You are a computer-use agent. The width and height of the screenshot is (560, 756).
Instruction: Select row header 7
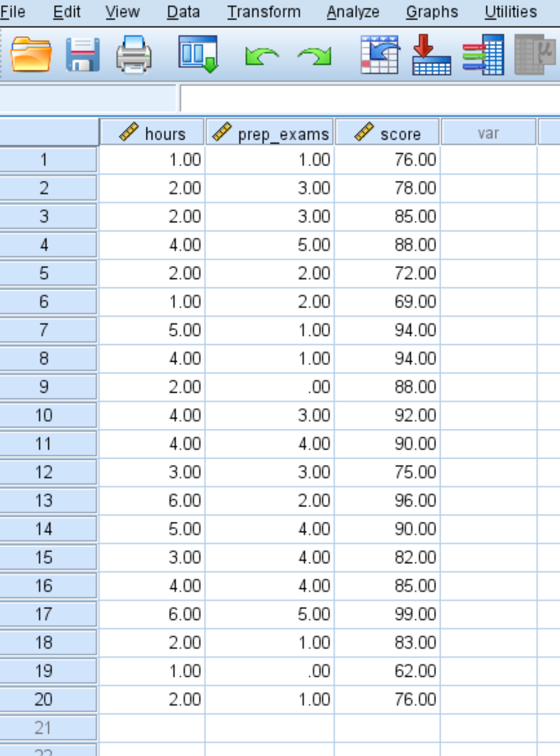[48, 330]
